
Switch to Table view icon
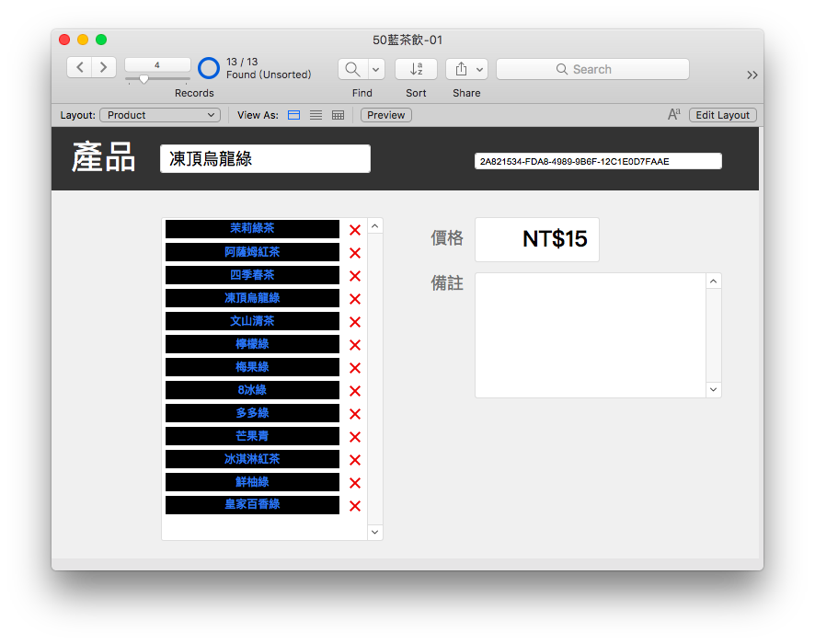click(338, 115)
